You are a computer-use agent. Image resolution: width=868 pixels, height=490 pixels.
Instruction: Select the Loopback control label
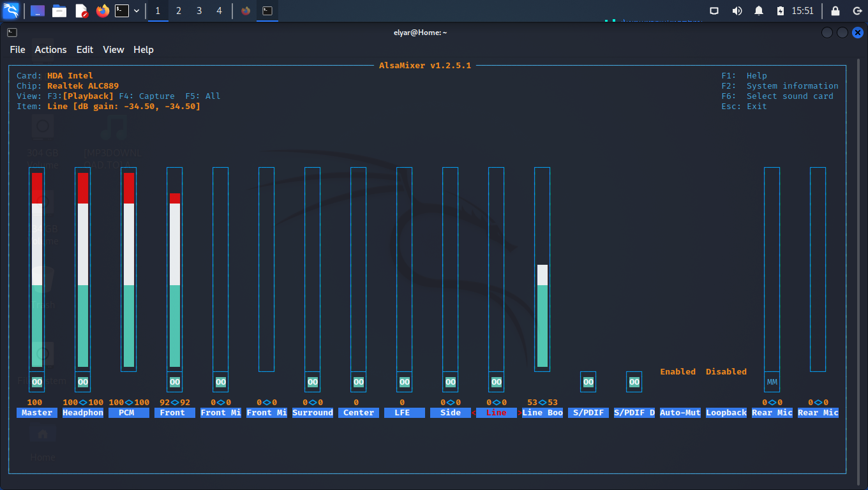[x=726, y=413]
